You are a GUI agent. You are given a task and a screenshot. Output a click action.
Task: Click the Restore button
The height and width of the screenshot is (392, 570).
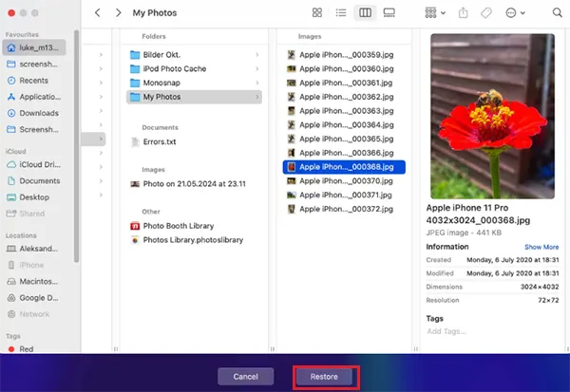(324, 377)
